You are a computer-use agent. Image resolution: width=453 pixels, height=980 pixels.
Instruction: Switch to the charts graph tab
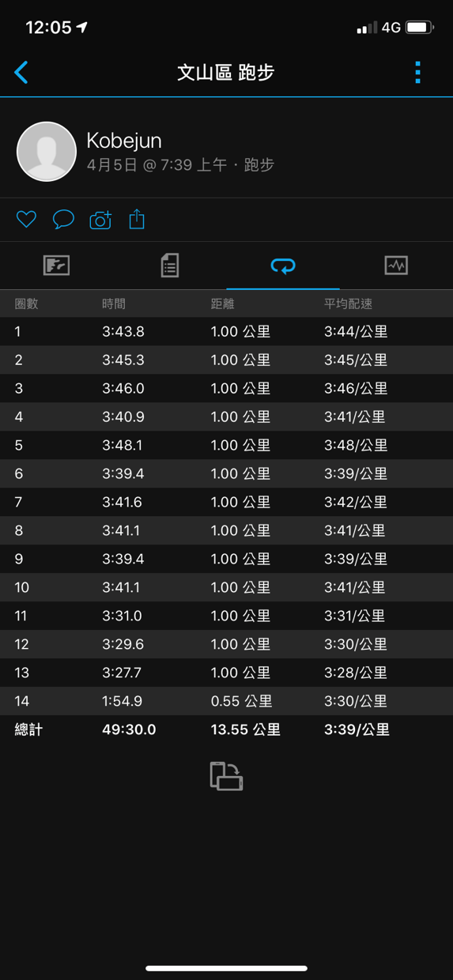(396, 266)
